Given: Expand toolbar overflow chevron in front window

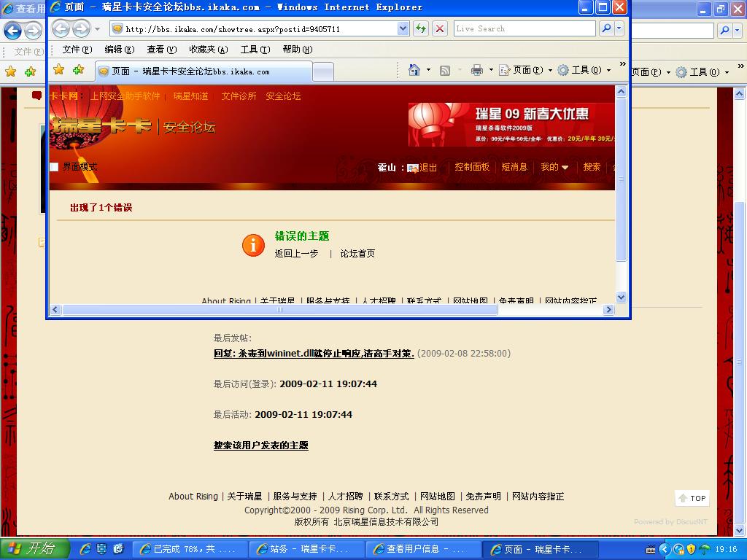Looking at the screenshot, I should point(622,64).
